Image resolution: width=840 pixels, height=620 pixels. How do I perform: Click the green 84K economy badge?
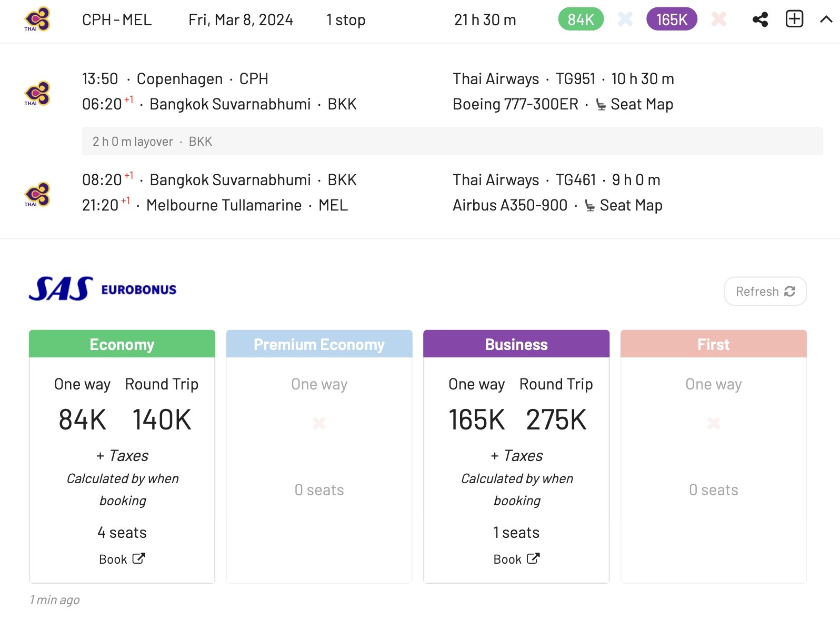click(581, 19)
